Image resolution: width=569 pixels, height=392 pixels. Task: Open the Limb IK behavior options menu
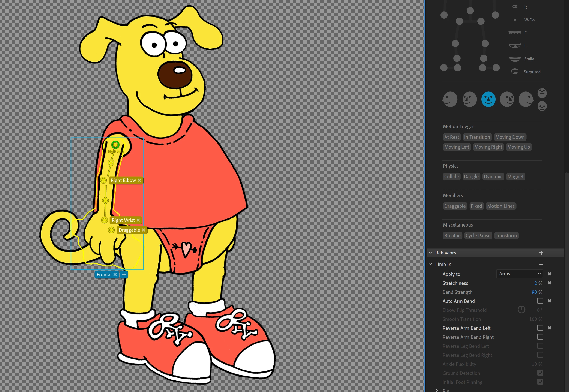coord(541,265)
